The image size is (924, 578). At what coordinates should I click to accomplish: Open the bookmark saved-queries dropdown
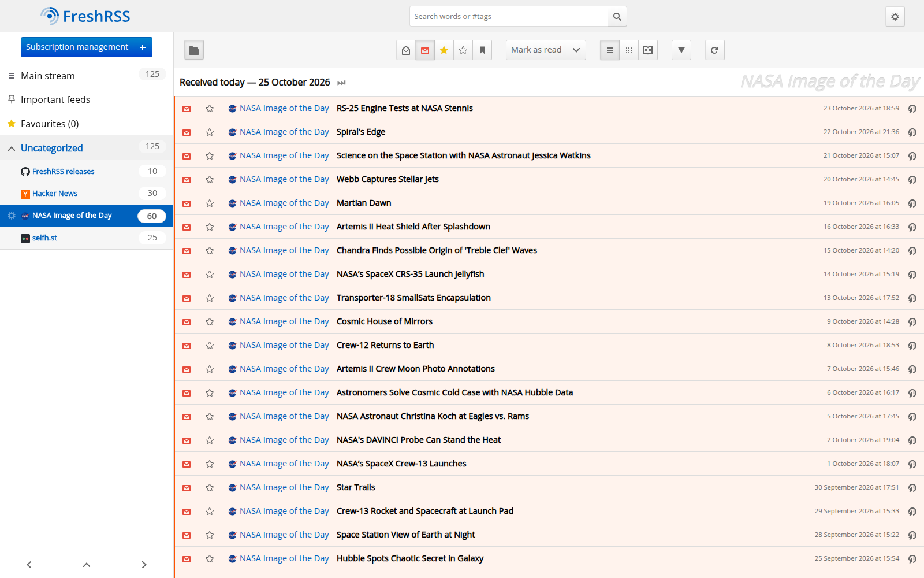(x=482, y=50)
